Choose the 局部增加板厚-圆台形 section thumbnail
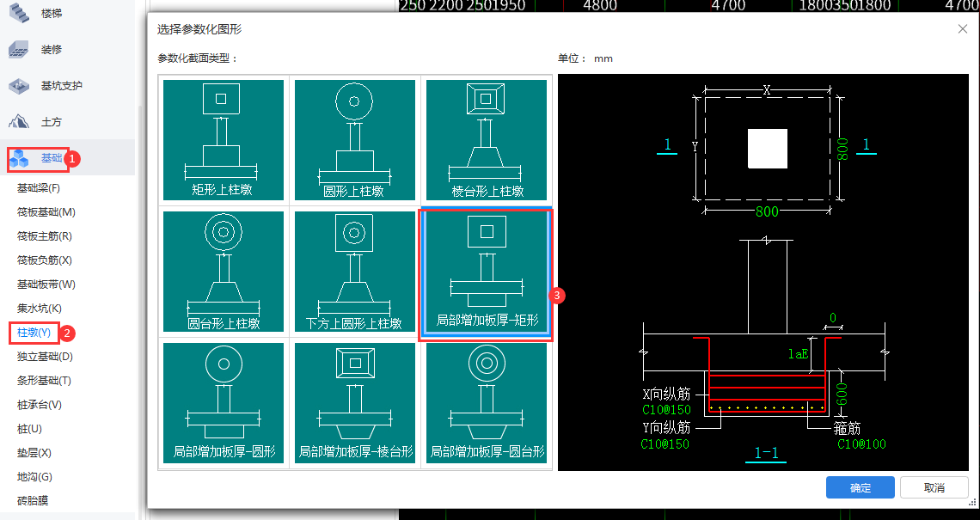This screenshot has height=520, width=980. (487, 403)
